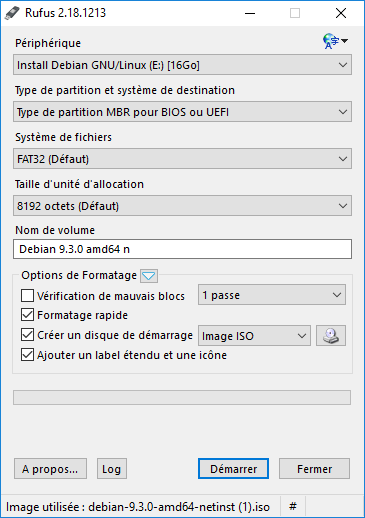Click the 'Image utilisée' status bar text
This screenshot has width=365, height=518.
pyautogui.click(x=138, y=507)
